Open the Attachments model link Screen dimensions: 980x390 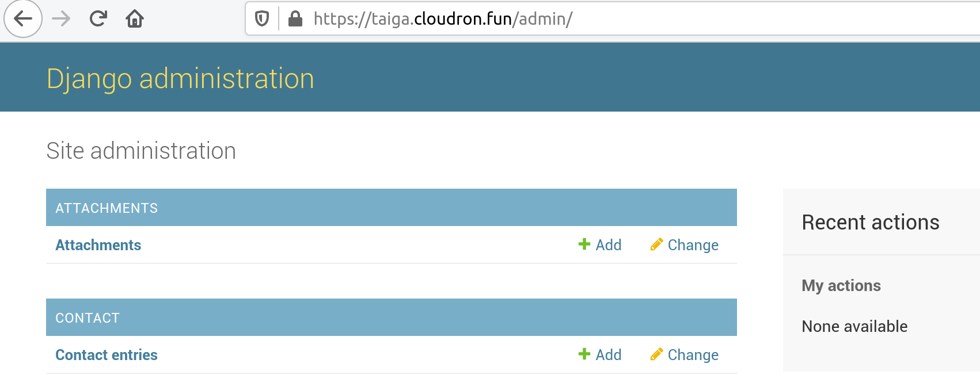(98, 245)
